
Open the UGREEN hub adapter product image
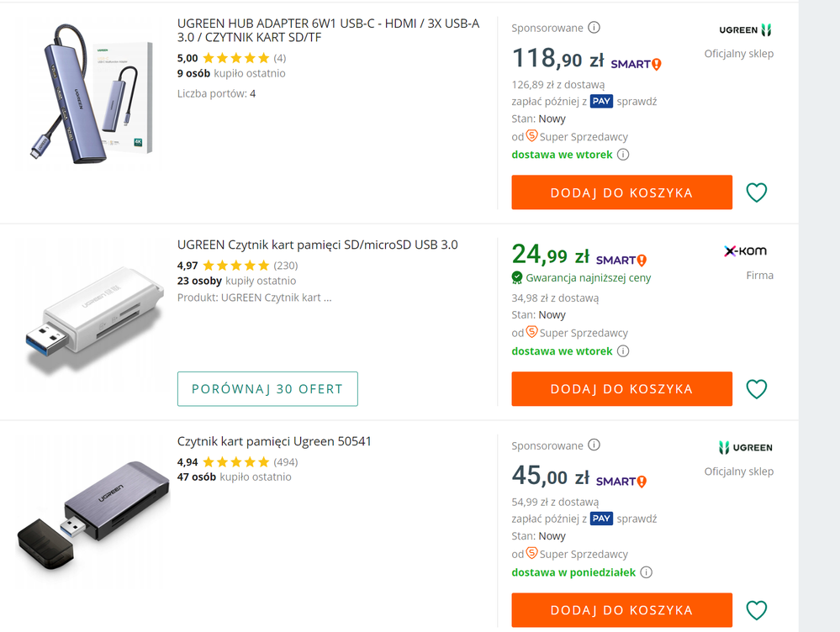tap(92, 92)
